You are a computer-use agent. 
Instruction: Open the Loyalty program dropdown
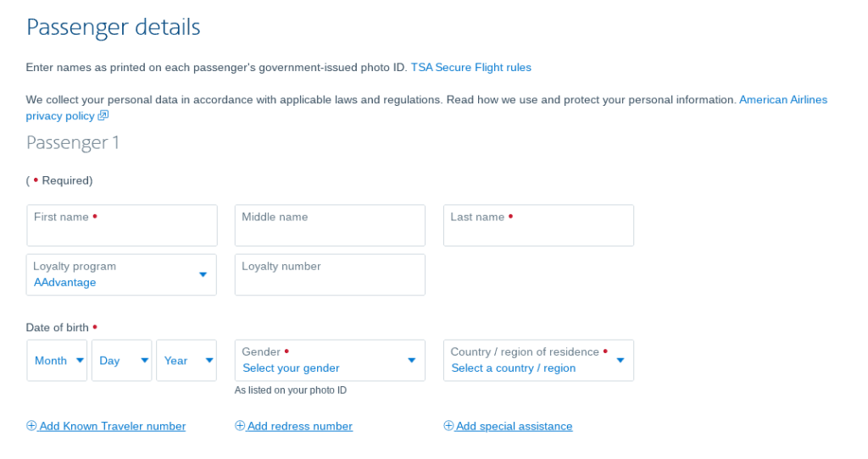pos(121,274)
